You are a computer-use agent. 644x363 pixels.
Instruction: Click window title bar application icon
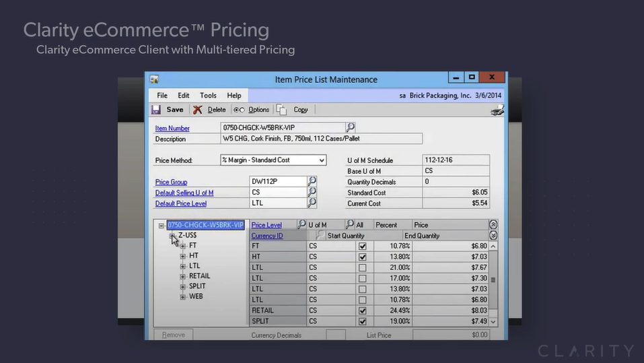pyautogui.click(x=154, y=79)
